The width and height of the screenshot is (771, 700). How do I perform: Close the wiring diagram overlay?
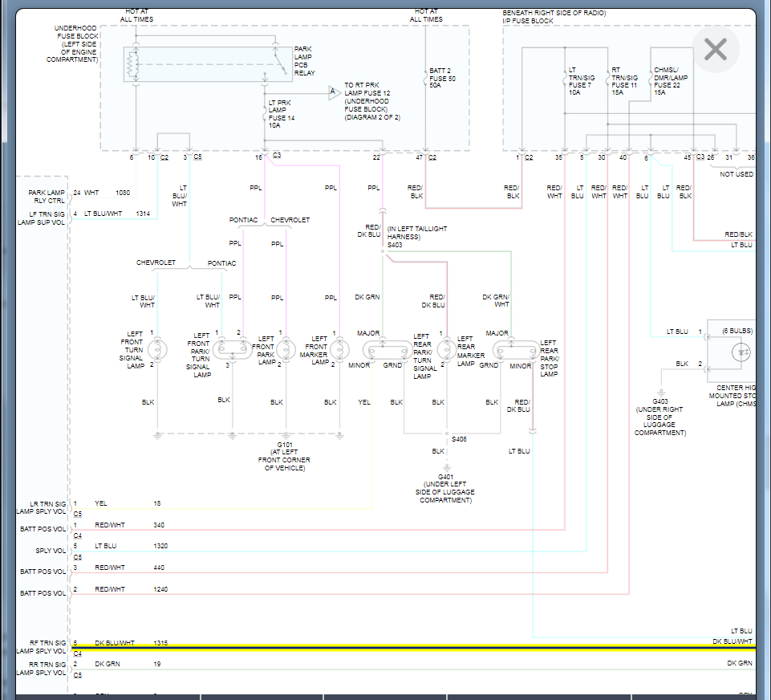[x=715, y=50]
